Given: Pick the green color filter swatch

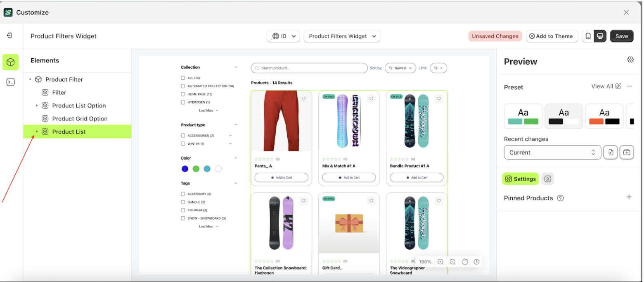Looking at the screenshot, I should pyautogui.click(x=196, y=169).
